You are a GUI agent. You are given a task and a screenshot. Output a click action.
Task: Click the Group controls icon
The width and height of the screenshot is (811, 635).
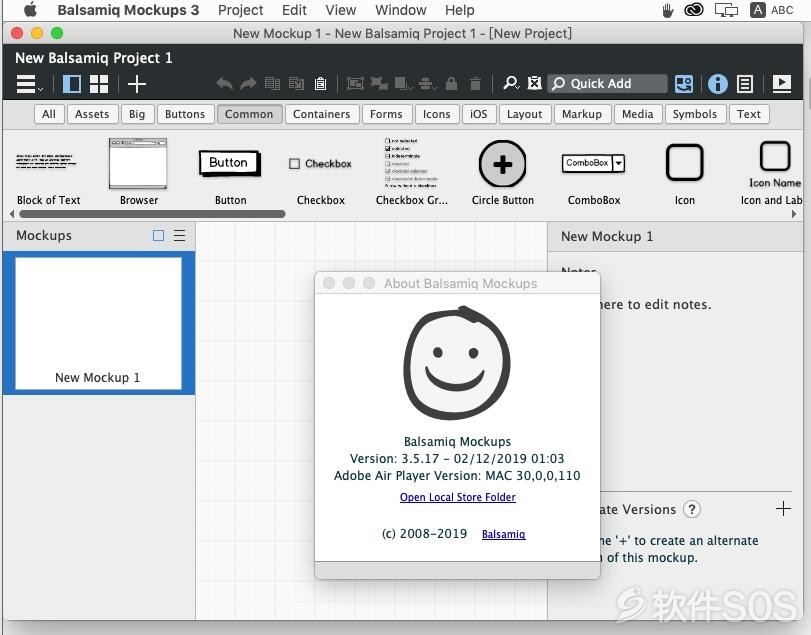point(355,83)
